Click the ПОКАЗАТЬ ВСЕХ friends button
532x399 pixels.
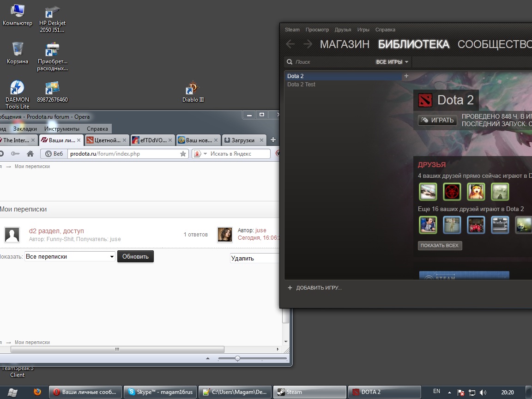tap(440, 245)
